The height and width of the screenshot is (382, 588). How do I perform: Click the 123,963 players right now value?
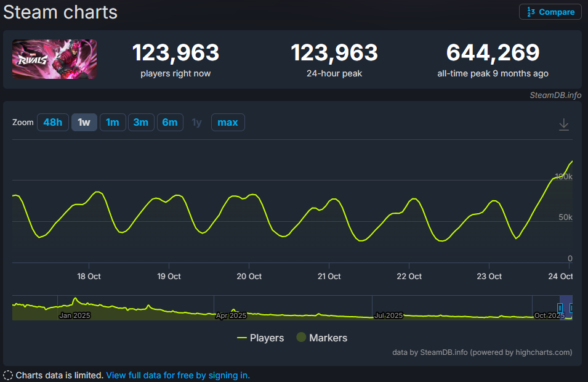click(x=175, y=52)
